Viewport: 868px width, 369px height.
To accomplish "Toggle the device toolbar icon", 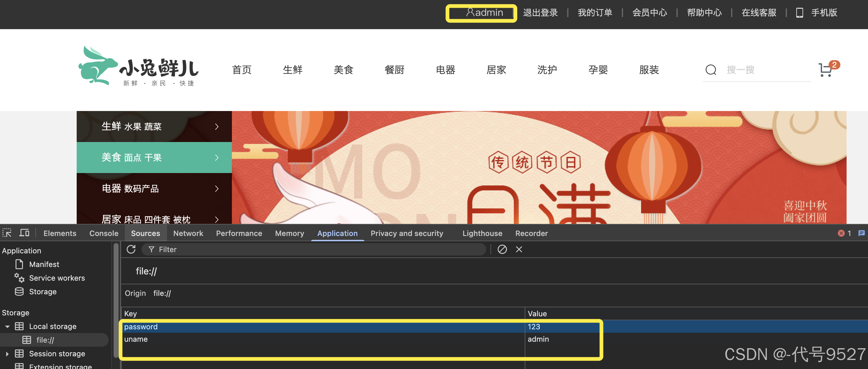I will (24, 233).
